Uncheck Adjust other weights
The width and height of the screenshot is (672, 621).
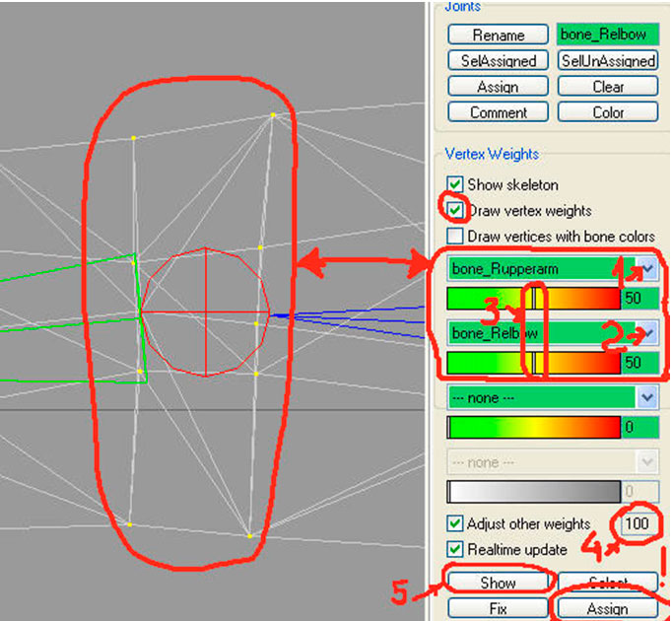click(455, 523)
